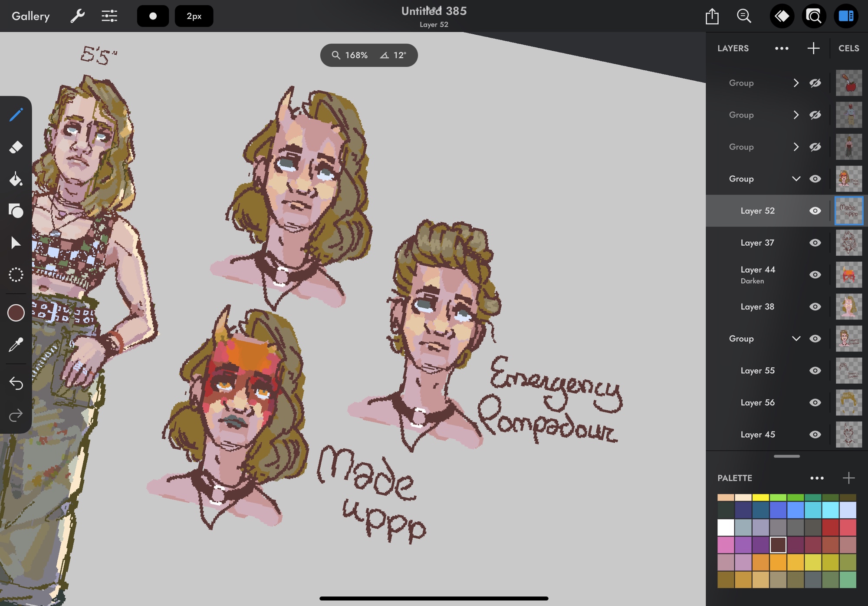Screen dimensions: 868x606
Task: Select the Layer 38 thumbnail
Action: [x=848, y=307]
